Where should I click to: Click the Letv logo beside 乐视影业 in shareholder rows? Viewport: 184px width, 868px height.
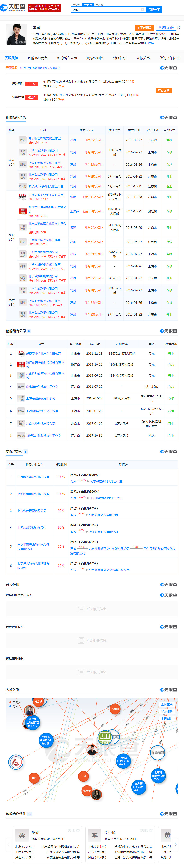(x=23, y=197)
